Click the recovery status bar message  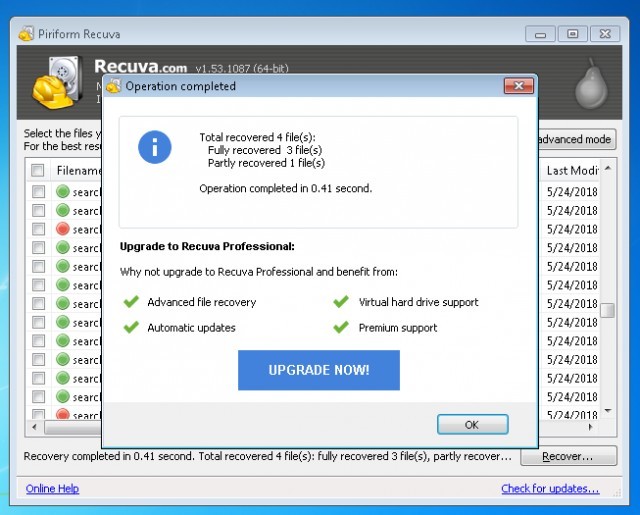pyautogui.click(x=267, y=456)
